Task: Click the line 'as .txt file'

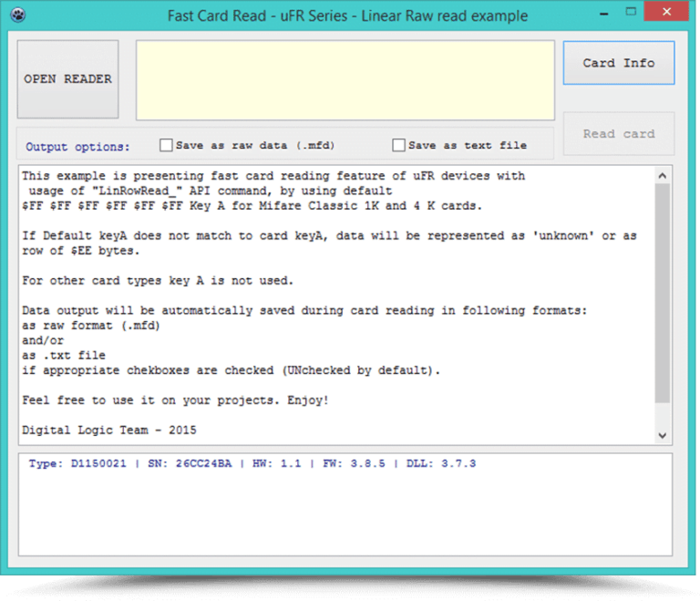Action: pos(64,356)
